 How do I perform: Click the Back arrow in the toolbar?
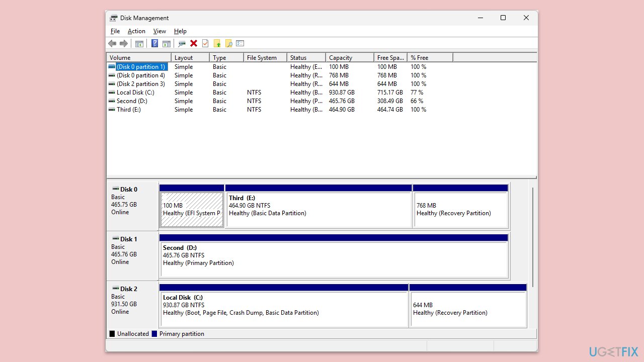112,44
